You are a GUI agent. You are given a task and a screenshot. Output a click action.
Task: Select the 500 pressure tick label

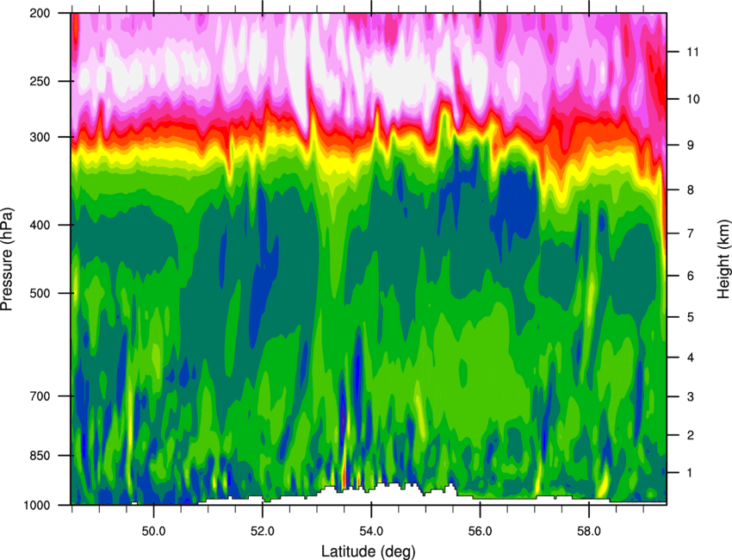coord(40,293)
